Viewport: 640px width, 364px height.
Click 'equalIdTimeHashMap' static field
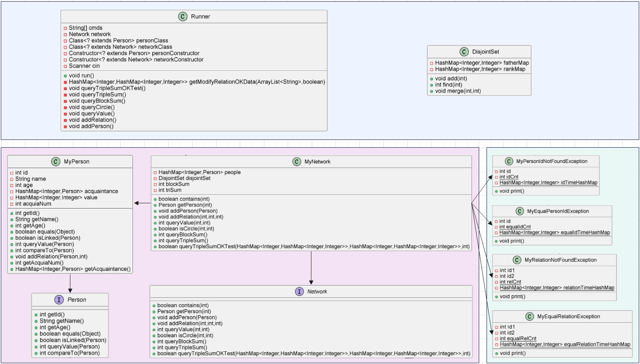click(x=554, y=233)
